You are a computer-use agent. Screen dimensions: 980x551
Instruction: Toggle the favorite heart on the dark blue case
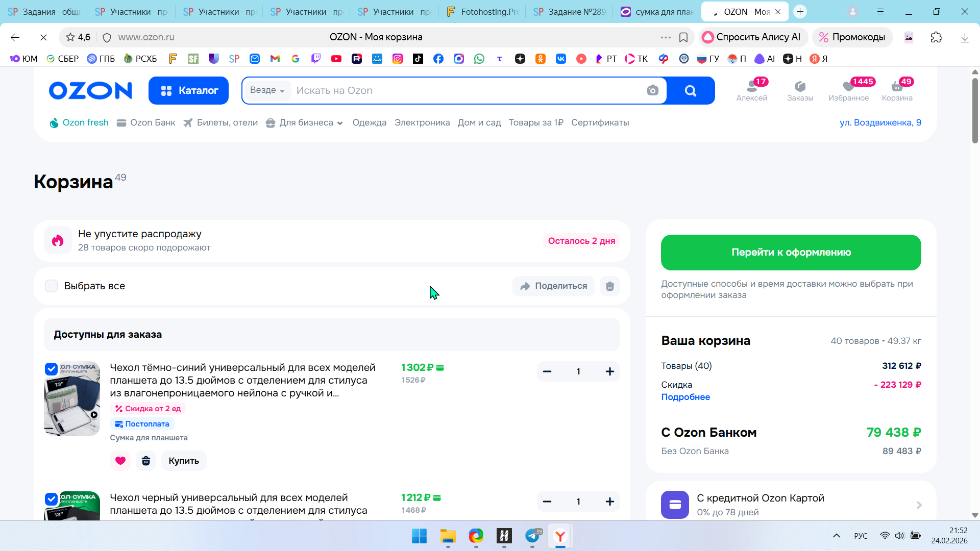pyautogui.click(x=120, y=461)
